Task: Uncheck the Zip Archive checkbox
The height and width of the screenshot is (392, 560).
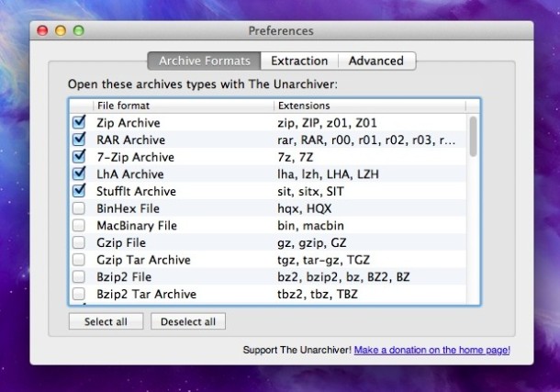Action: tap(79, 122)
